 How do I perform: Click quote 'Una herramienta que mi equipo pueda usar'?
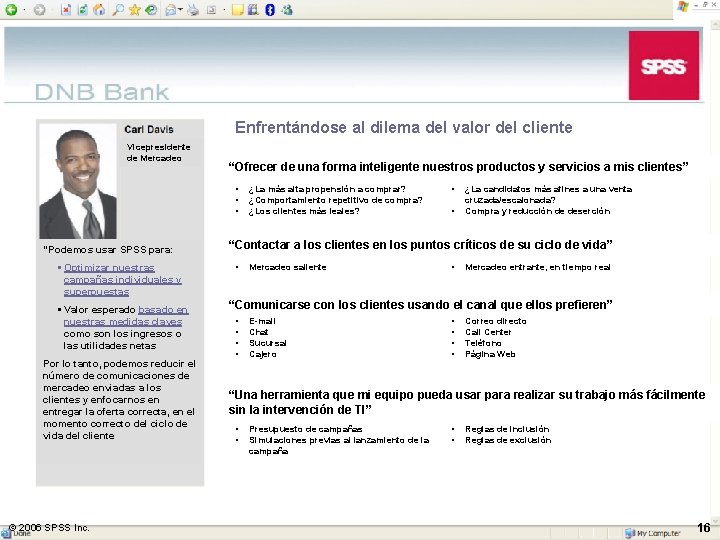click(x=467, y=402)
